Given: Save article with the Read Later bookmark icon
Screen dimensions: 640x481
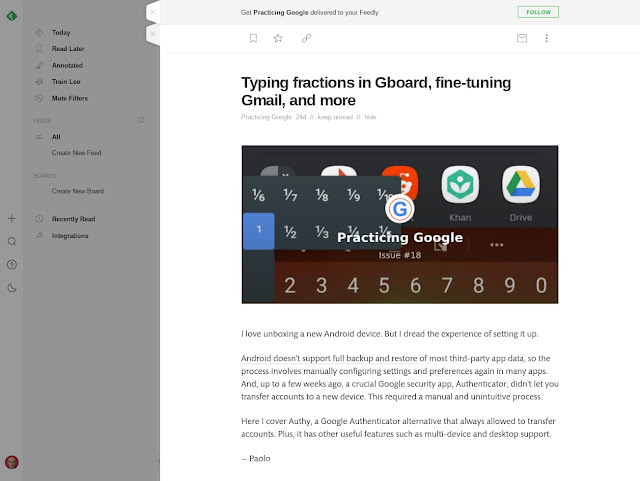Looking at the screenshot, I should pos(253,38).
